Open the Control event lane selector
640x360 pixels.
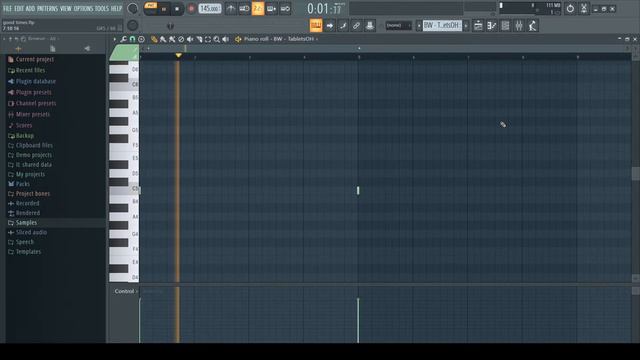pyautogui.click(x=126, y=291)
